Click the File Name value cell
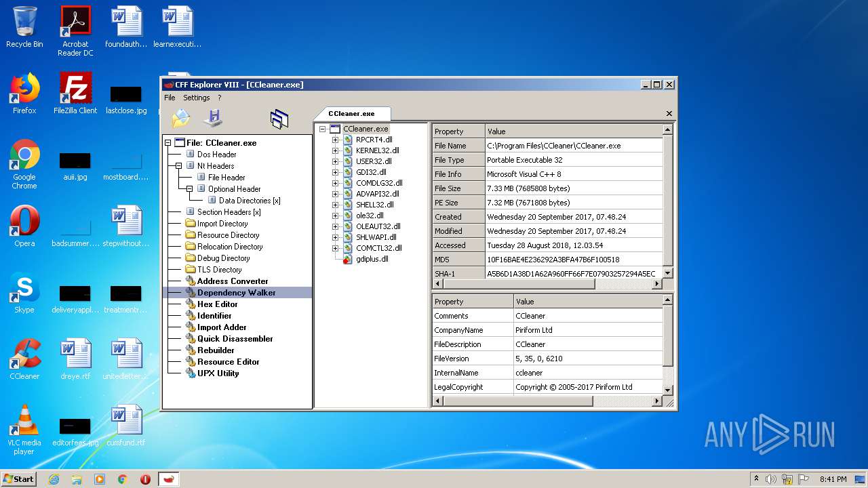The height and width of the screenshot is (488, 868). [574, 146]
